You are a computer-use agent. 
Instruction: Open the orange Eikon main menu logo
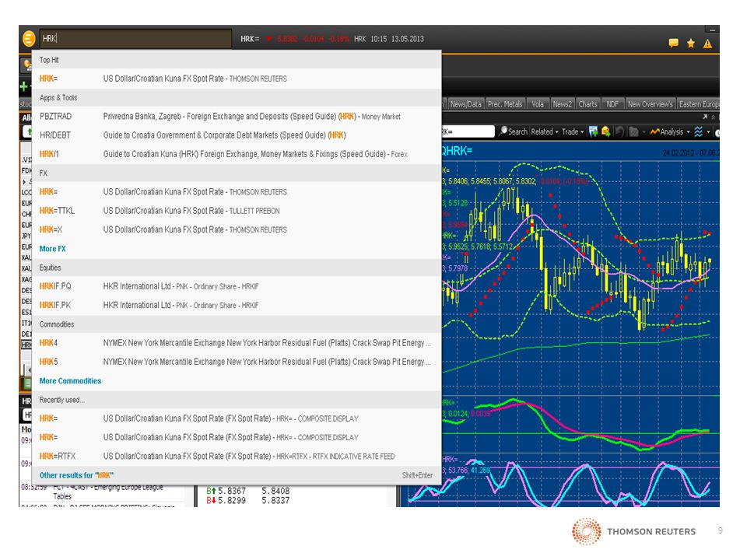coord(29,39)
